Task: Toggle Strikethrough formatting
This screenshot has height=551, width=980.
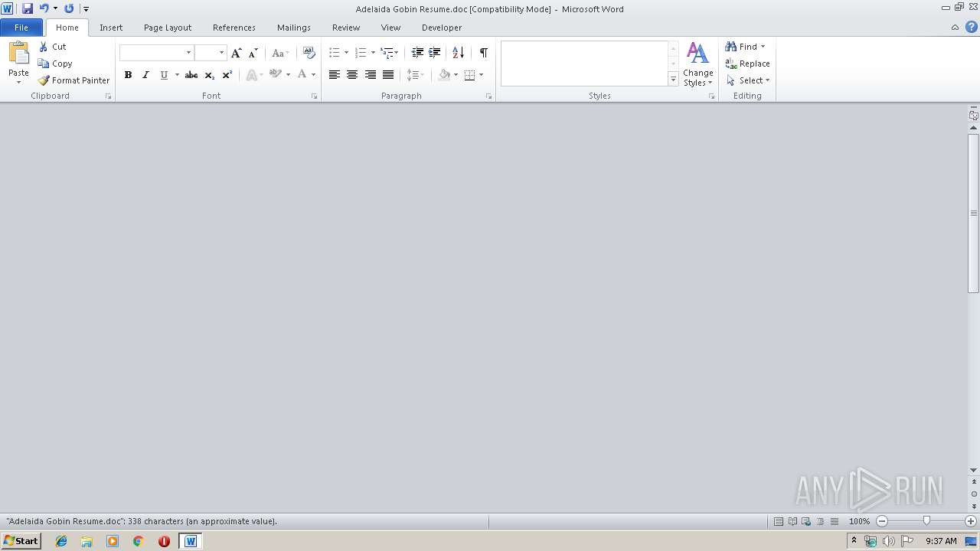Action: pos(191,75)
